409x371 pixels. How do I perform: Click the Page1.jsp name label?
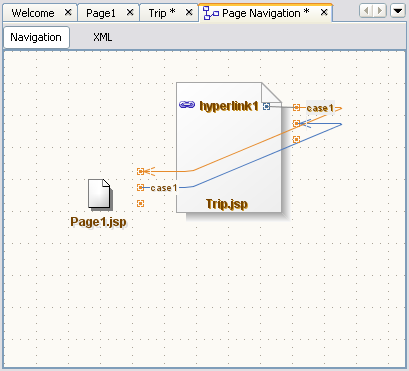(x=98, y=222)
